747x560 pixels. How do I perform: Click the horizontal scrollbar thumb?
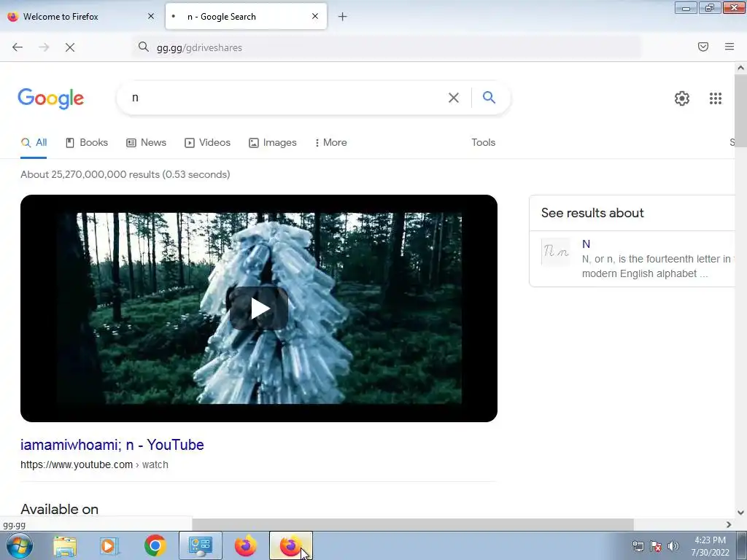pos(413,525)
